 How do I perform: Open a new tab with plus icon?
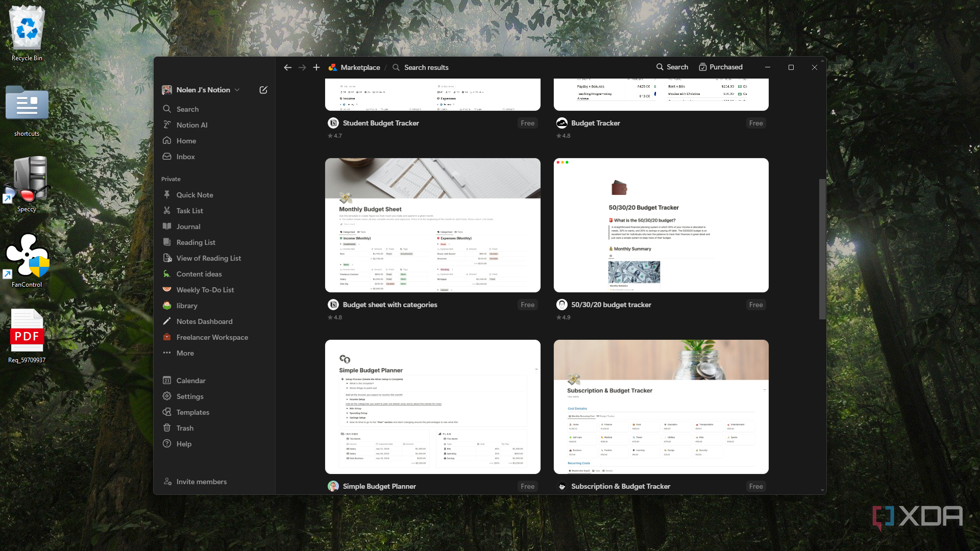point(316,67)
